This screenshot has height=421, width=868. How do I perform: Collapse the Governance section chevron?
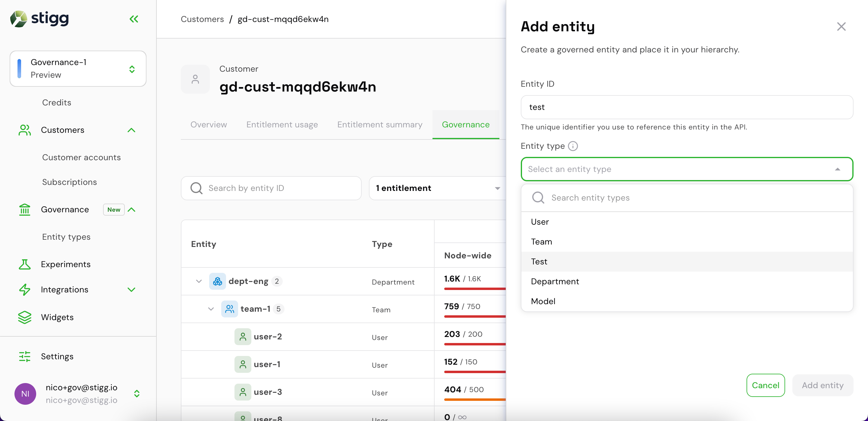pos(131,210)
